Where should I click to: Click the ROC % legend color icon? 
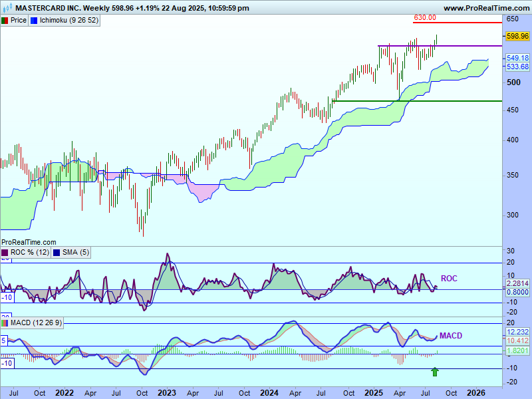point(5,253)
